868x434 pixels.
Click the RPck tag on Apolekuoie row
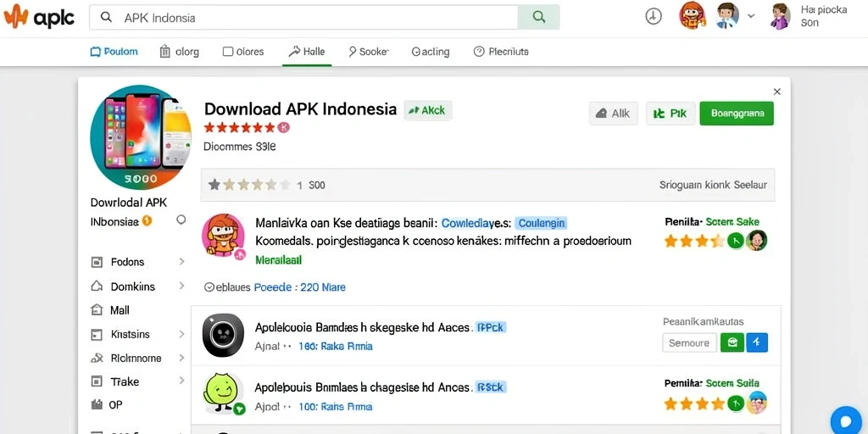tap(491, 328)
